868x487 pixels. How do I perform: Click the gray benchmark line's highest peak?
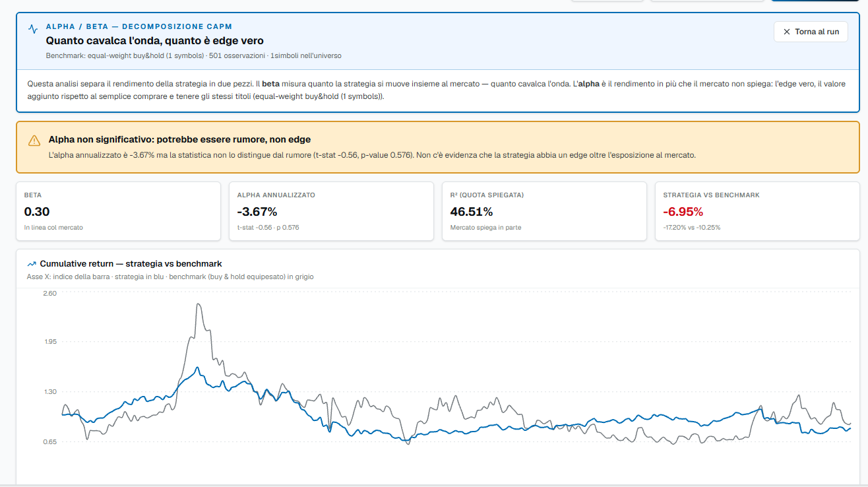point(198,304)
